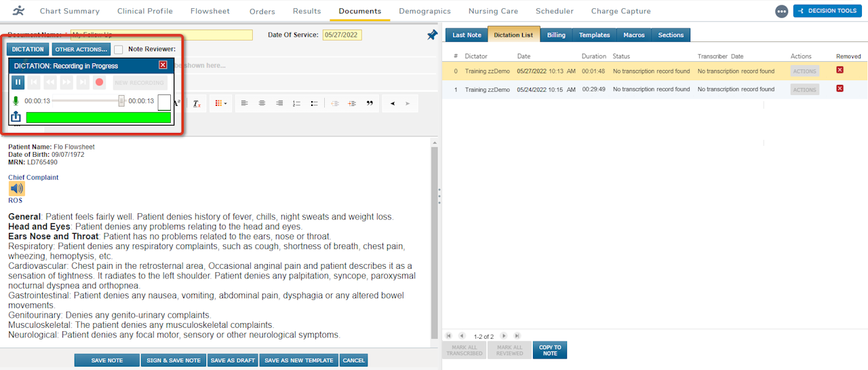Save the note as draft

coord(232,360)
